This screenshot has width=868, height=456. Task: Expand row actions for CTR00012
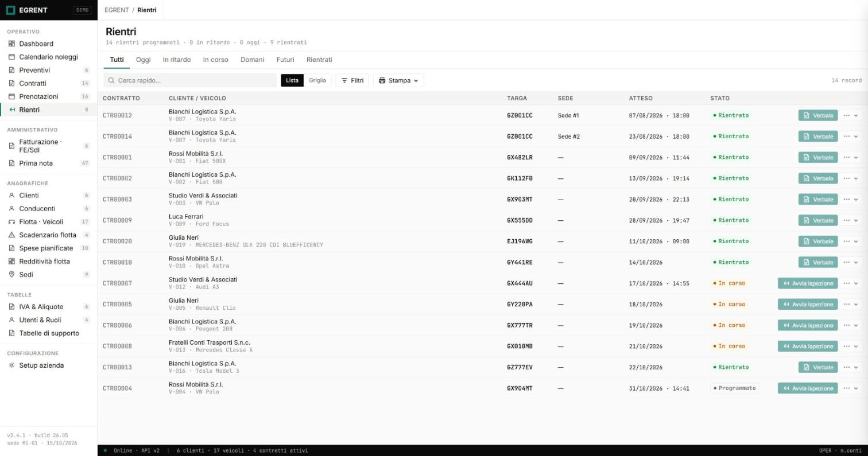coord(851,115)
